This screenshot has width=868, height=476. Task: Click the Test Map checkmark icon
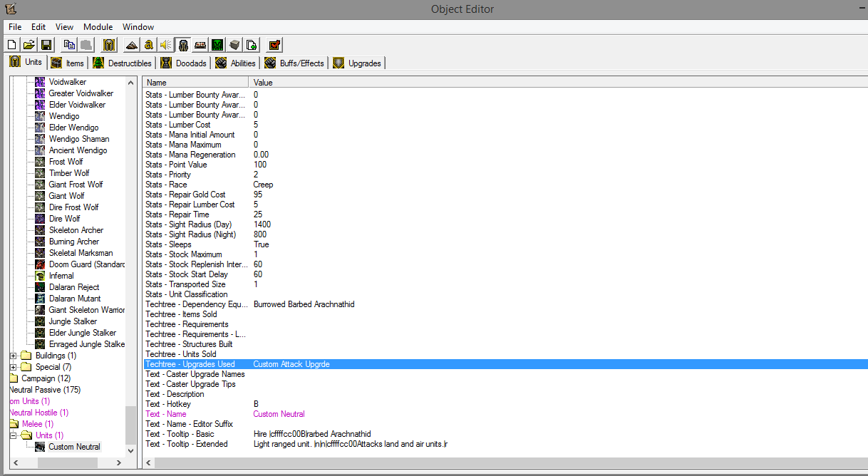(274, 45)
